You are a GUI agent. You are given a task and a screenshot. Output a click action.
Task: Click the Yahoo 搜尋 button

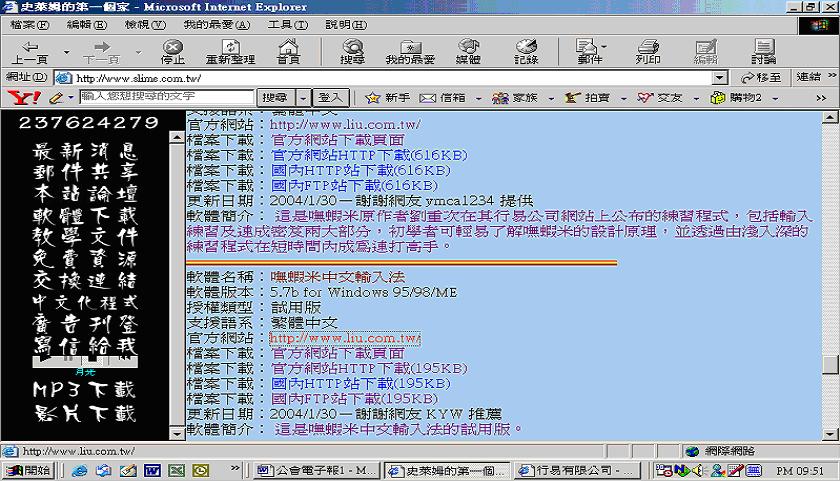(276, 97)
